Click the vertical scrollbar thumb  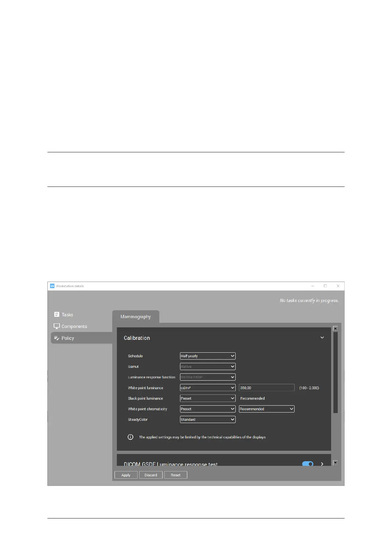(335, 372)
